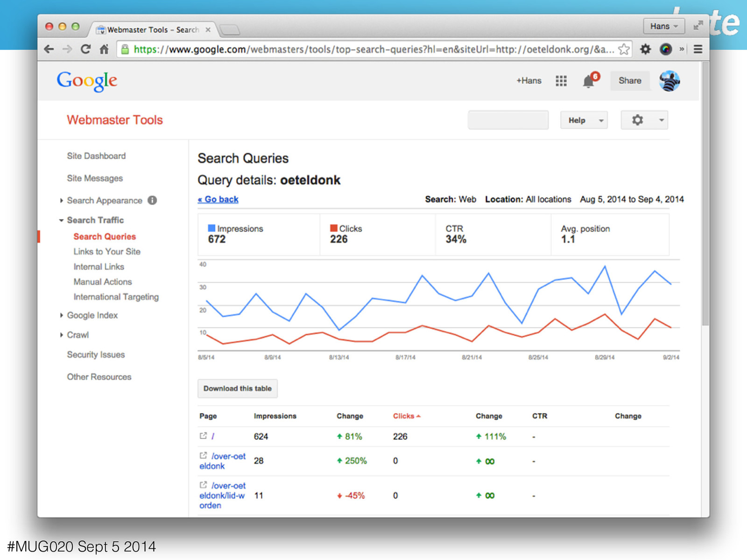Image resolution: width=747 pixels, height=560 pixels.
Task: Open the profile avatar picture
Action: 669,81
